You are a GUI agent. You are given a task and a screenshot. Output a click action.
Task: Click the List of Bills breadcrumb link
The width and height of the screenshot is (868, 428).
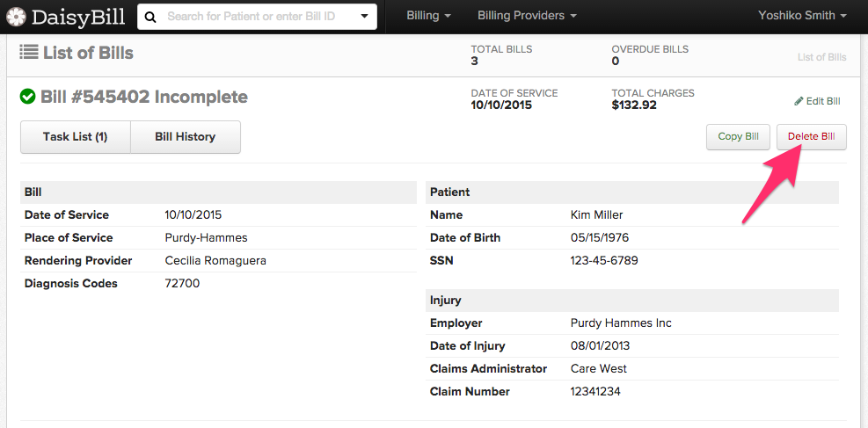821,57
